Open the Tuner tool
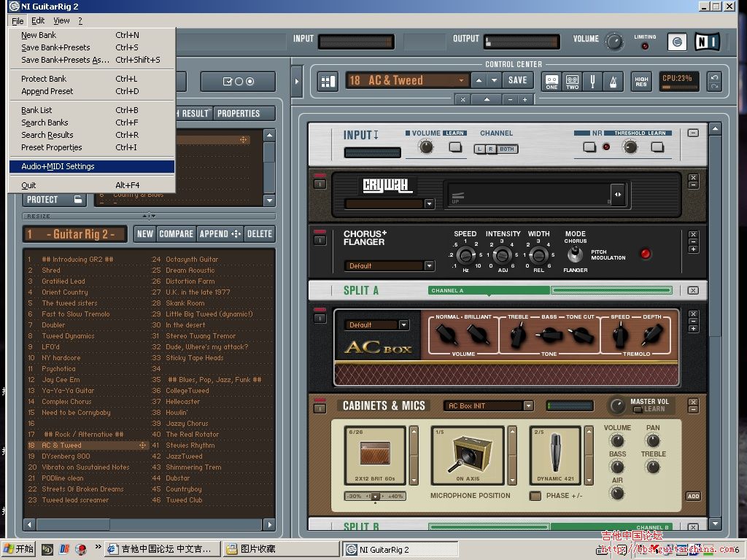 tap(593, 81)
